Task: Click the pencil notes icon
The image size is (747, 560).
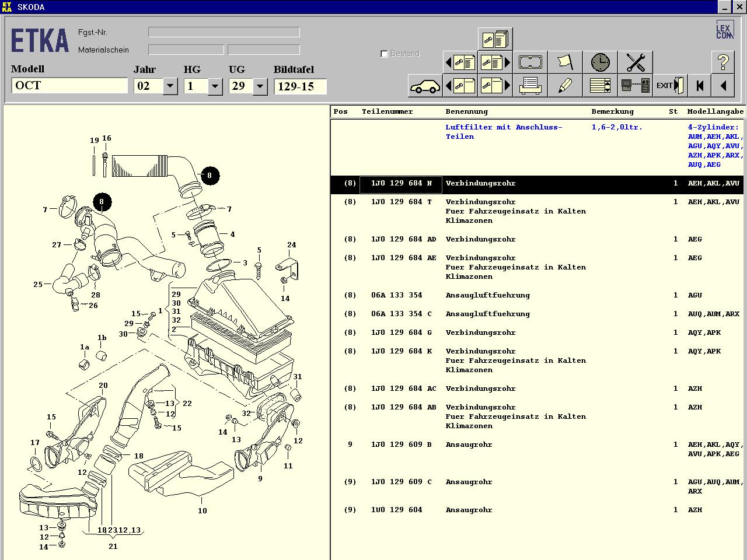Action: coord(565,86)
